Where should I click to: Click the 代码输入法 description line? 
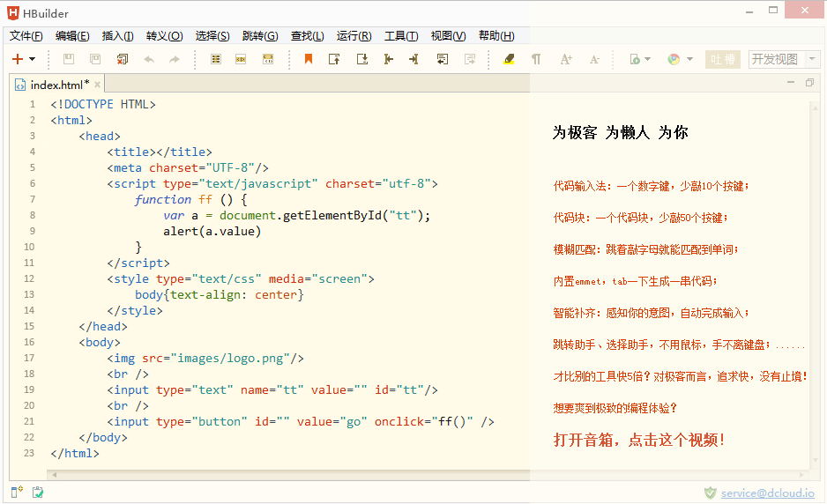point(651,186)
